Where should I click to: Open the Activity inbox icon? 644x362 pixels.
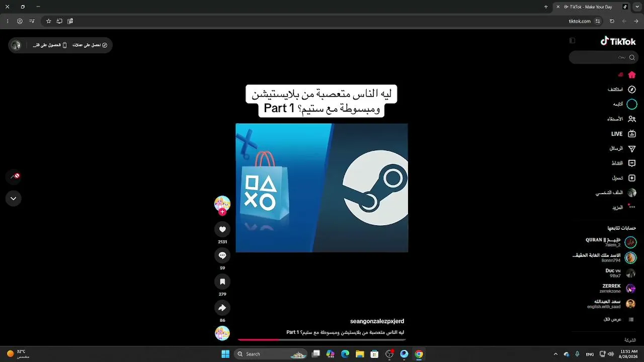(632, 163)
